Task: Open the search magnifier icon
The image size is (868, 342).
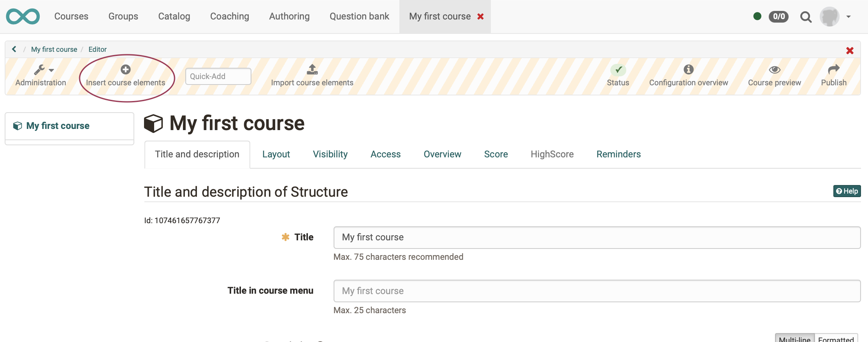Action: [x=805, y=17]
